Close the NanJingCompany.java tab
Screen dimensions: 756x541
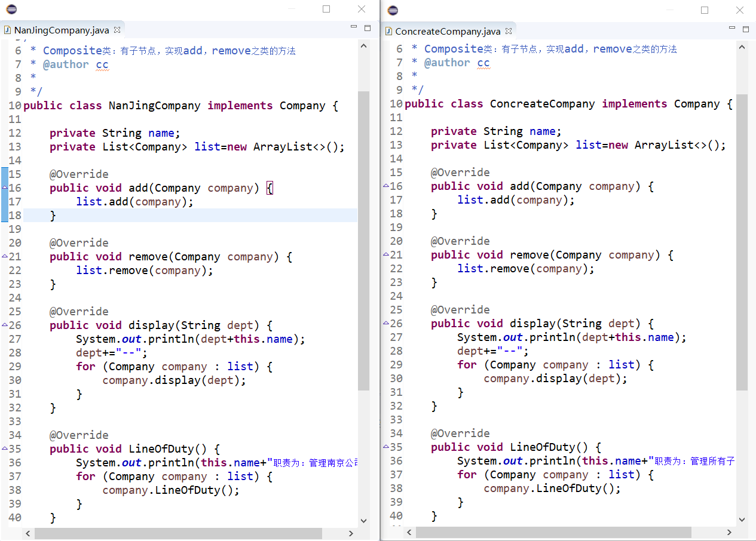[117, 29]
